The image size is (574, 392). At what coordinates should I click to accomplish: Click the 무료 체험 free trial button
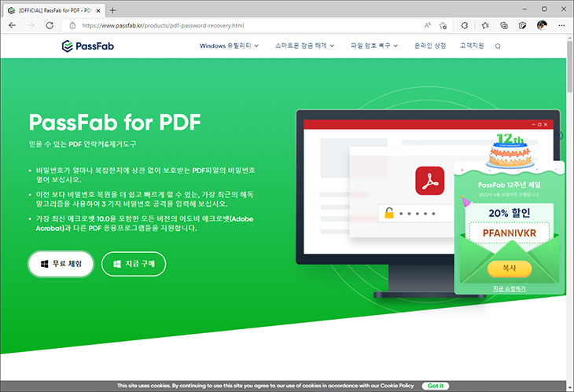pyautogui.click(x=61, y=264)
